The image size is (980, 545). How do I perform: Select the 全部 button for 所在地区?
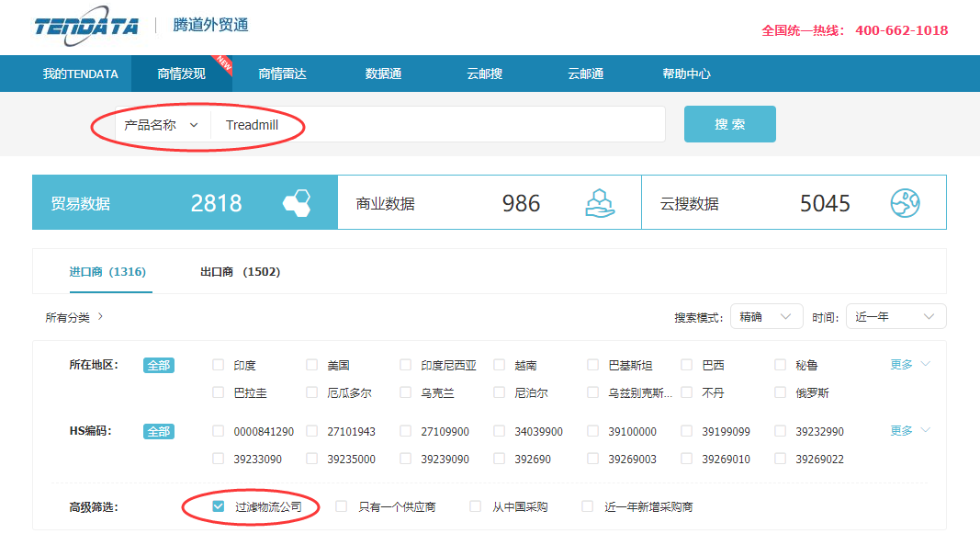[158, 366]
